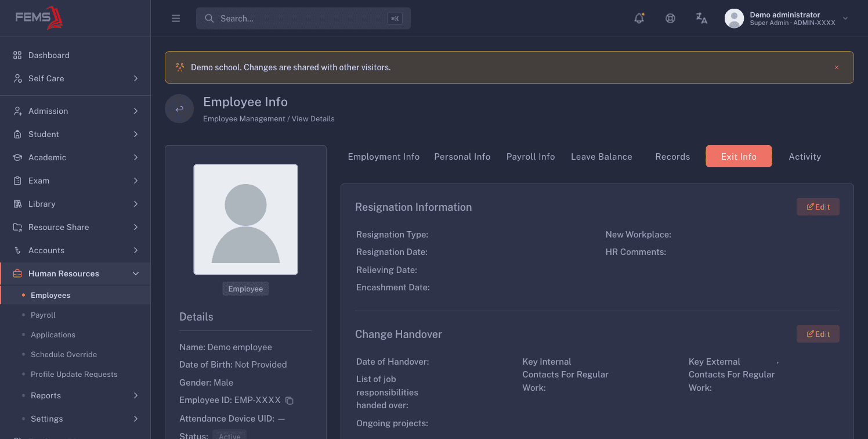This screenshot has width=868, height=439.
Task: Open the language translation icon
Action: point(701,19)
